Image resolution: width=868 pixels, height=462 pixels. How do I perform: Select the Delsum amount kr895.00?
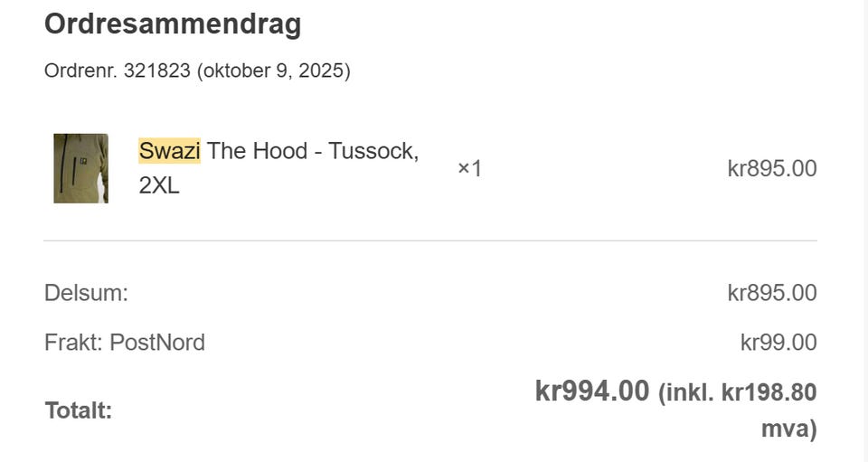click(772, 293)
